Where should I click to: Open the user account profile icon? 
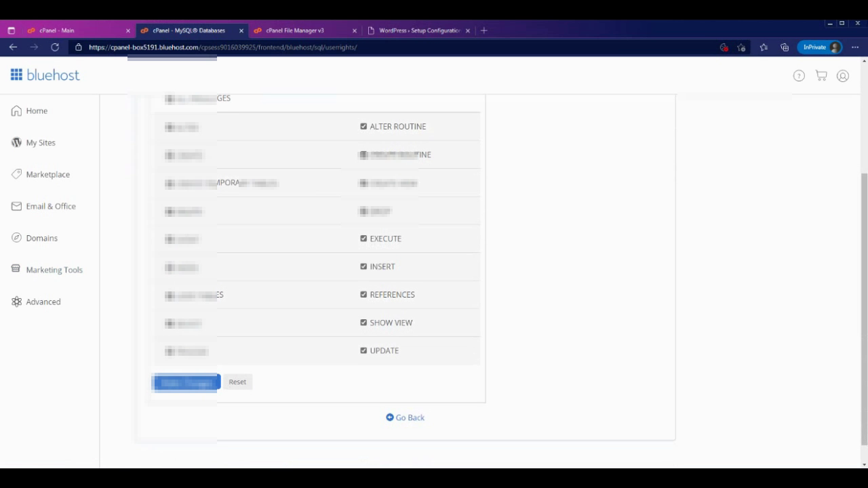click(x=843, y=76)
